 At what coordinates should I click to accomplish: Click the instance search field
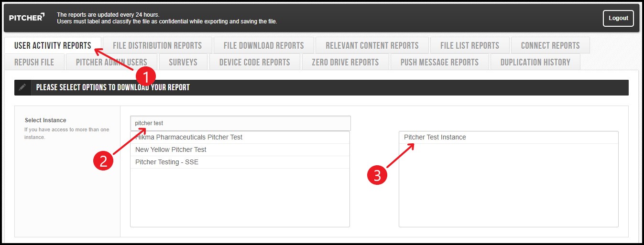coord(240,123)
